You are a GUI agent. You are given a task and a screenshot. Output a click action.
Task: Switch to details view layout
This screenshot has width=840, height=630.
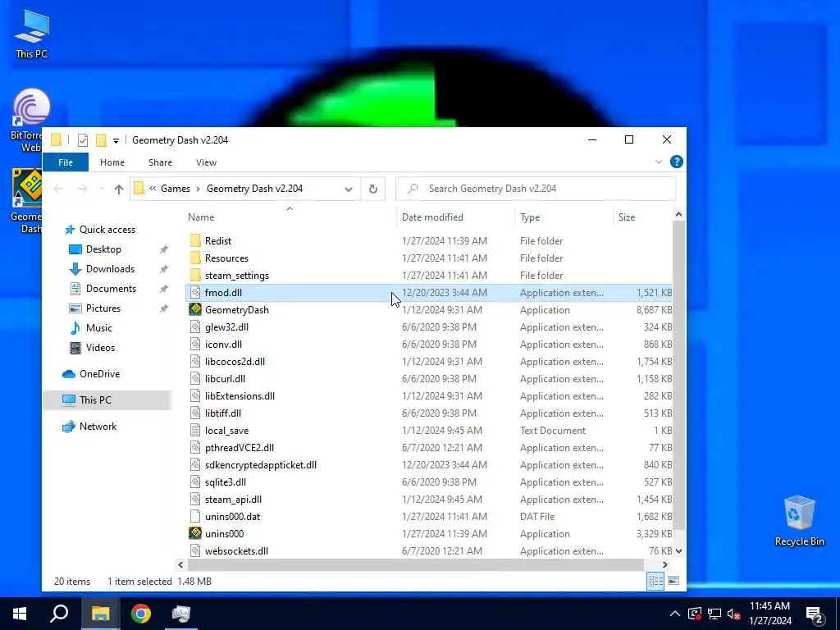click(x=655, y=581)
